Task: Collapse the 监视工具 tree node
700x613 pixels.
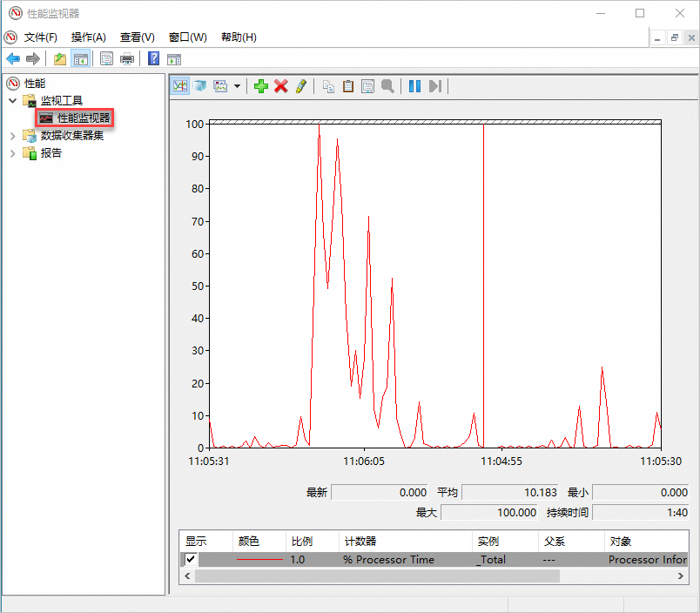Action: click(13, 101)
